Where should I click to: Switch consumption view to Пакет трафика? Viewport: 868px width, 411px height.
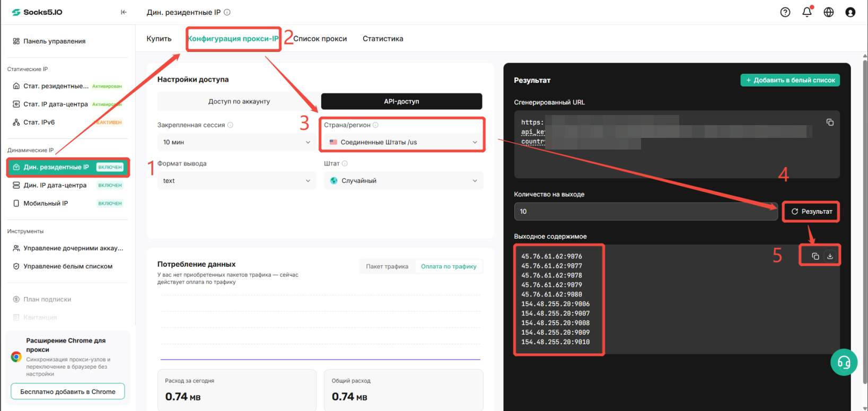[387, 267]
